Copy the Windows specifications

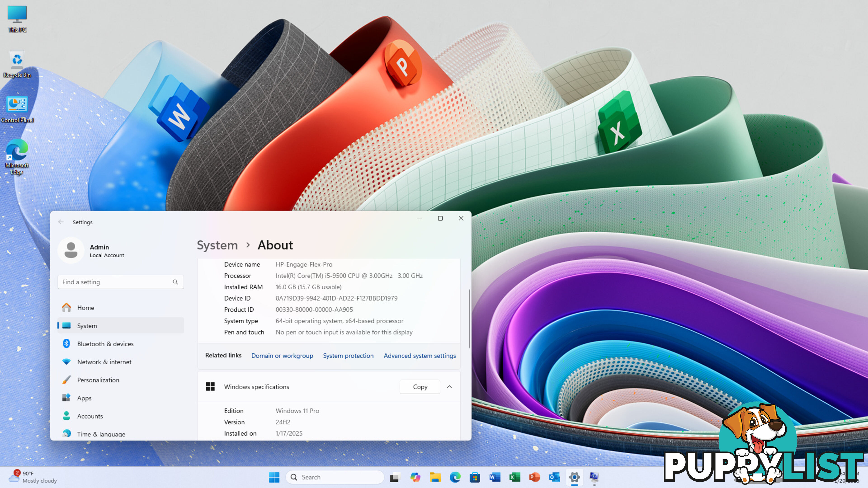(x=420, y=387)
